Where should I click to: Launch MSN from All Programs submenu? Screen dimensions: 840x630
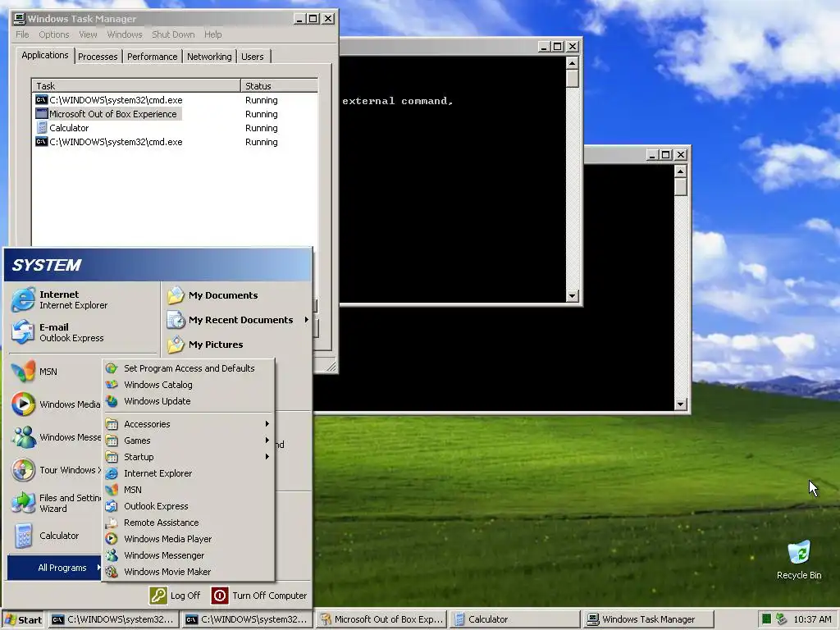[189, 490]
